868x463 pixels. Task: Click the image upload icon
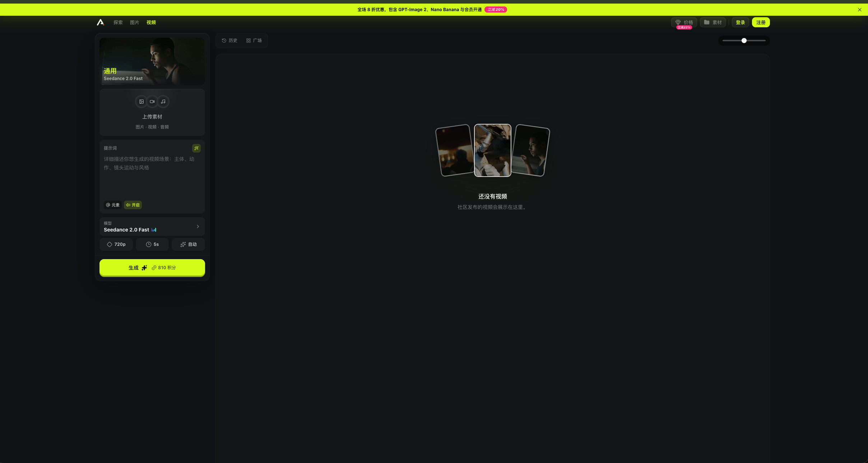coord(141,102)
